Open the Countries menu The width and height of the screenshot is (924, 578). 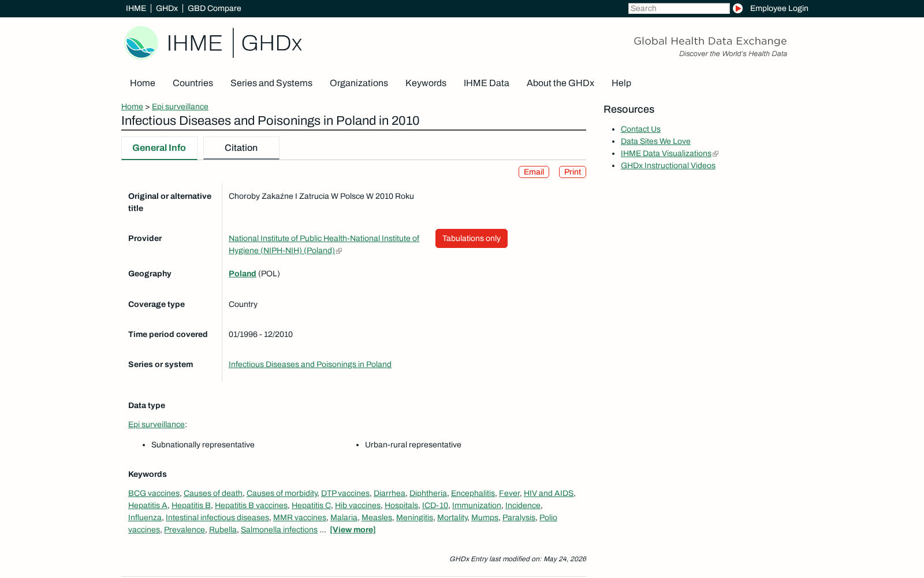(x=193, y=83)
